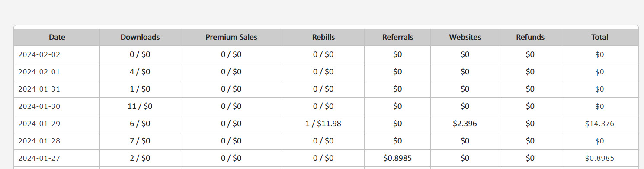Screen dimensions: 644x169
Task: Click the Refunds column header
Action: coord(530,37)
